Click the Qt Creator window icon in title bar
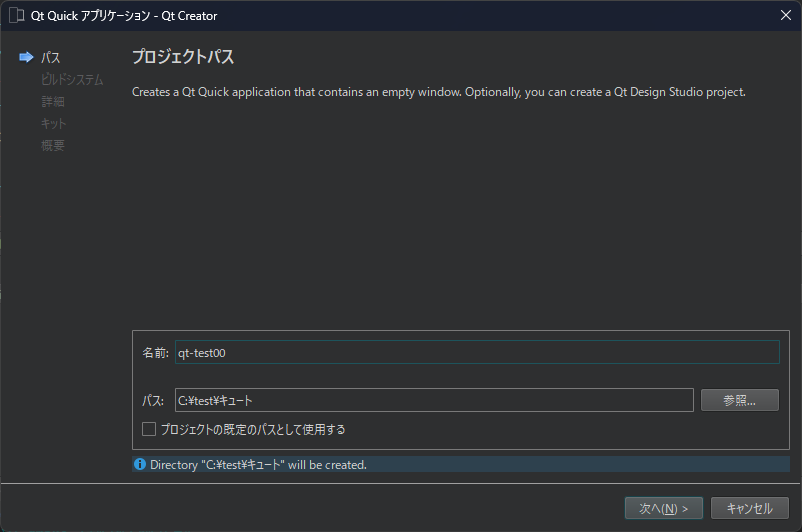Screen dimensions: 802x532 16,15
